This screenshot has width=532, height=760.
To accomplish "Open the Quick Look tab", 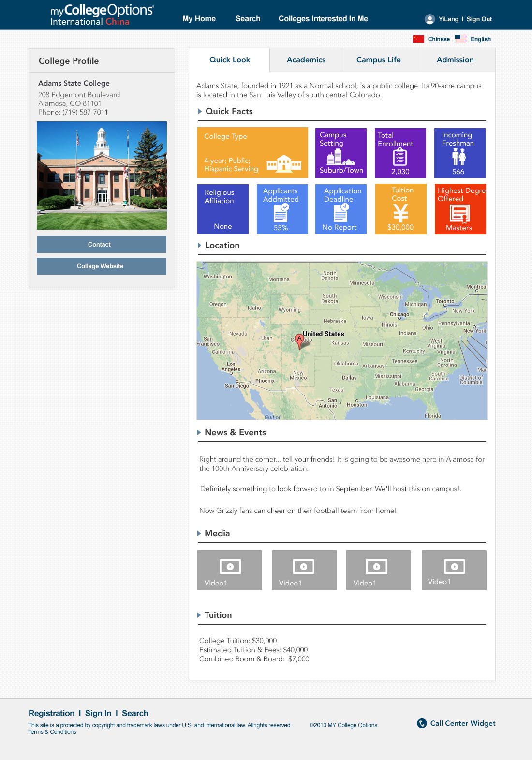I will point(229,60).
